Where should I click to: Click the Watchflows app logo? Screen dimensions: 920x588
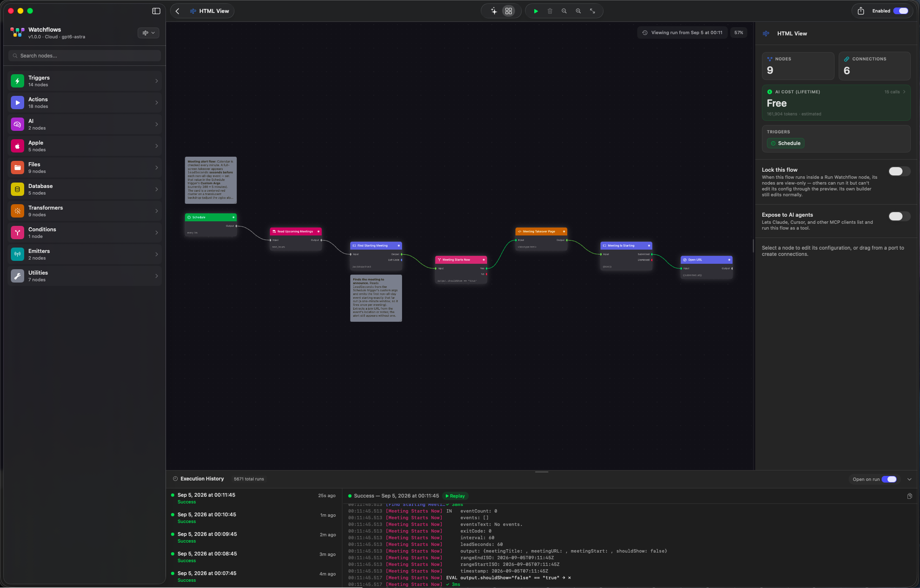(x=17, y=33)
